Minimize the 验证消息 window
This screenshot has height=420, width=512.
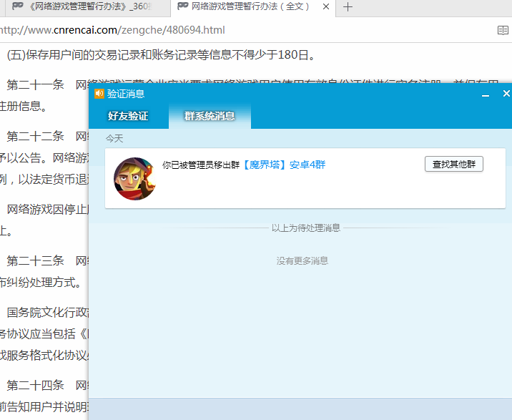pos(486,94)
